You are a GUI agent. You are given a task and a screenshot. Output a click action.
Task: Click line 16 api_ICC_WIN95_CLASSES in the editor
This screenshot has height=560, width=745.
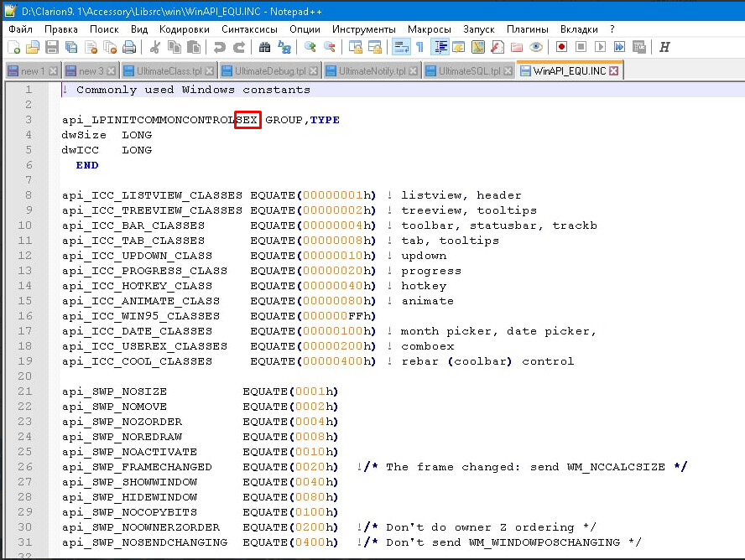click(x=141, y=316)
